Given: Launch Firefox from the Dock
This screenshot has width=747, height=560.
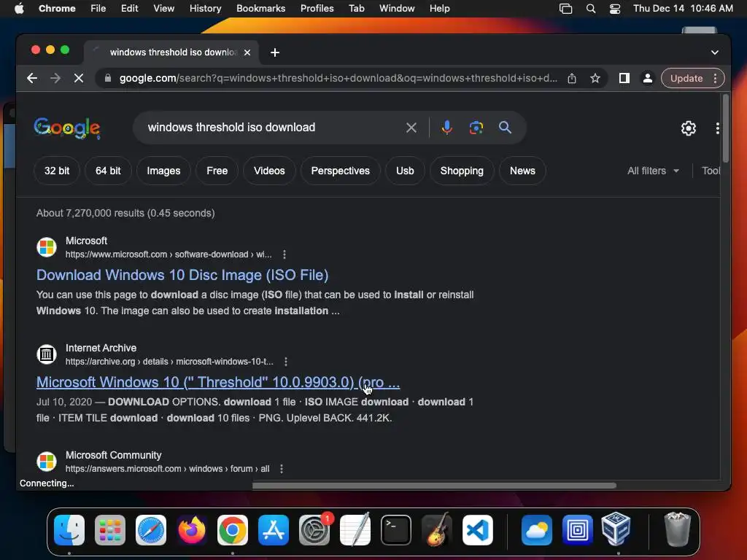Looking at the screenshot, I should [x=192, y=529].
